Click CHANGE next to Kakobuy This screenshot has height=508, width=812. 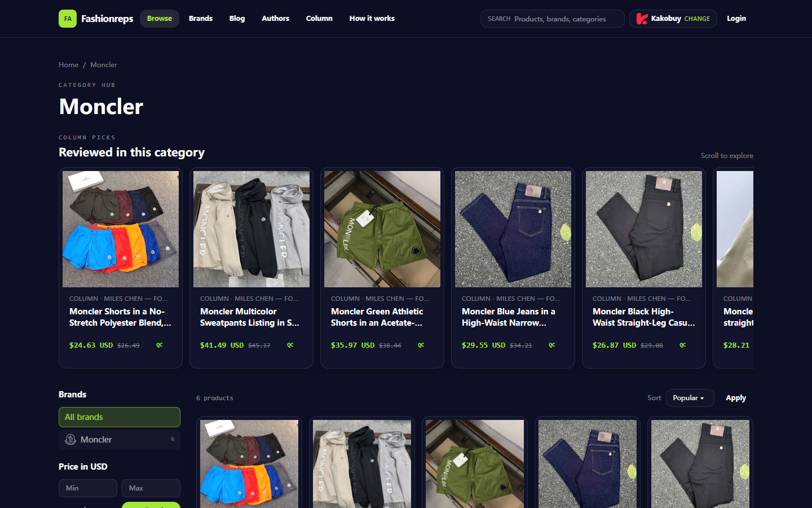pyautogui.click(x=697, y=19)
